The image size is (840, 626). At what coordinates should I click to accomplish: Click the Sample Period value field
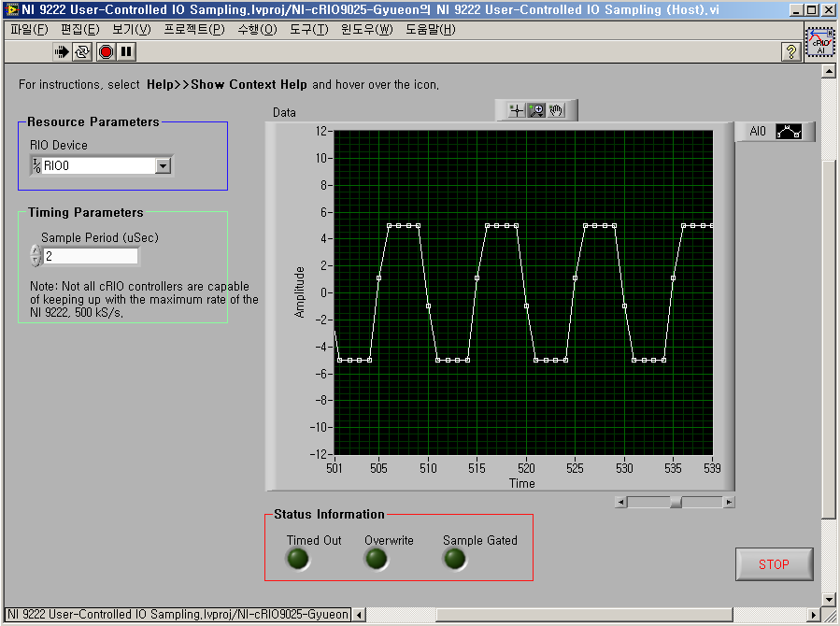point(91,256)
